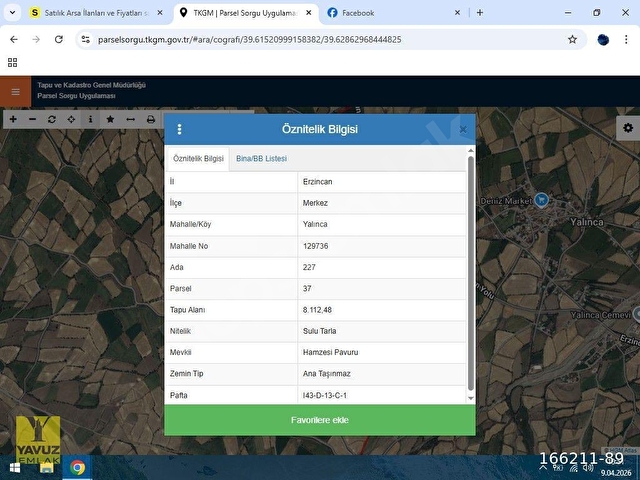This screenshot has height=480, width=640.
Task: Open File Explorer from taskbar
Action: (47, 468)
